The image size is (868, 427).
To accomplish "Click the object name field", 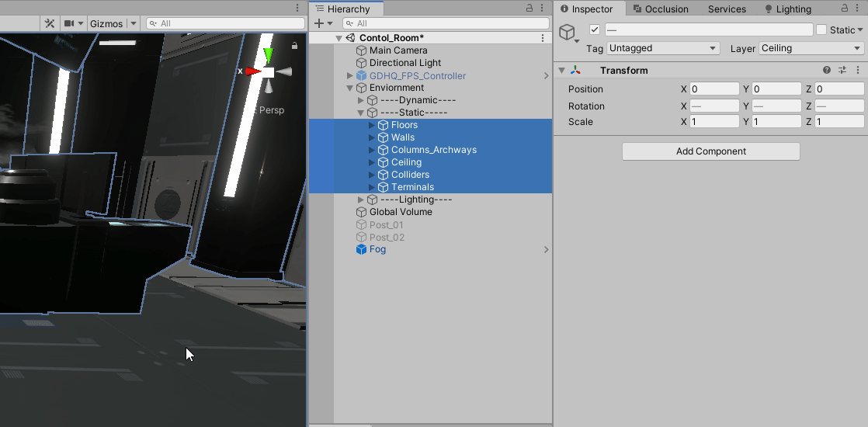I will point(709,30).
